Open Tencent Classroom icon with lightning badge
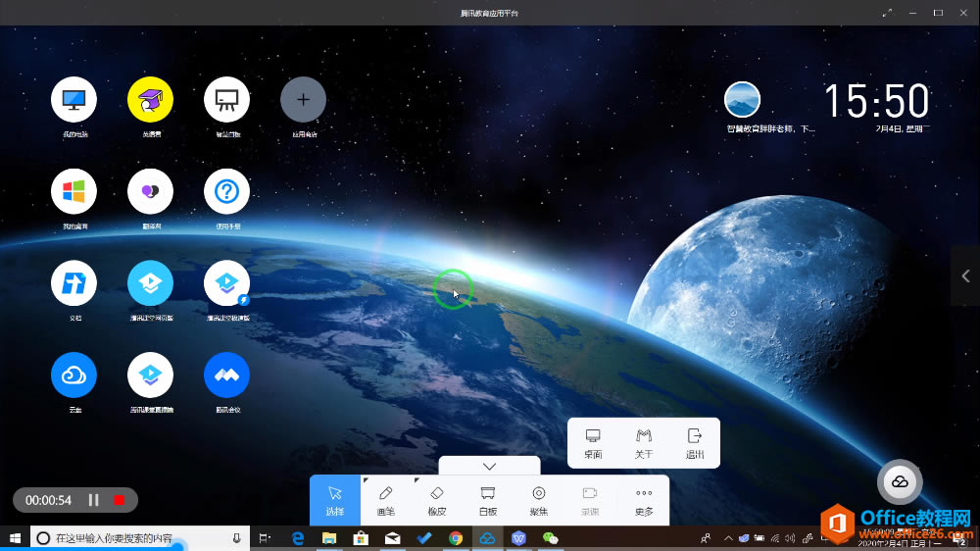Screen dimensions: 980x551 click(227, 283)
